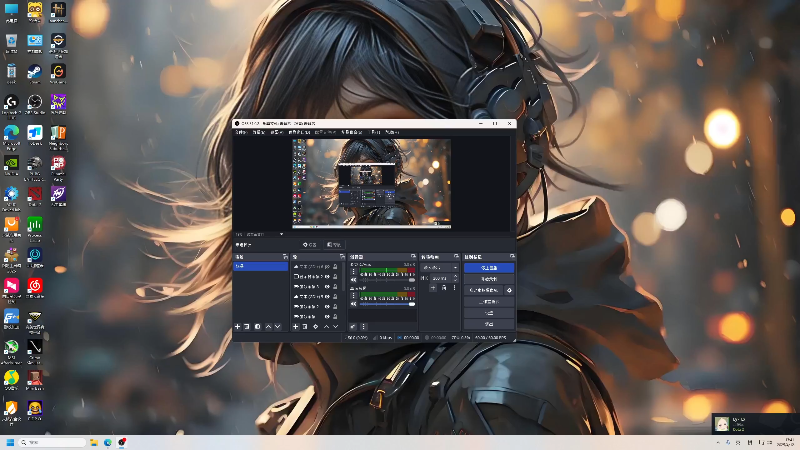Move the selected scene up
800x450 pixels.
(x=268, y=327)
